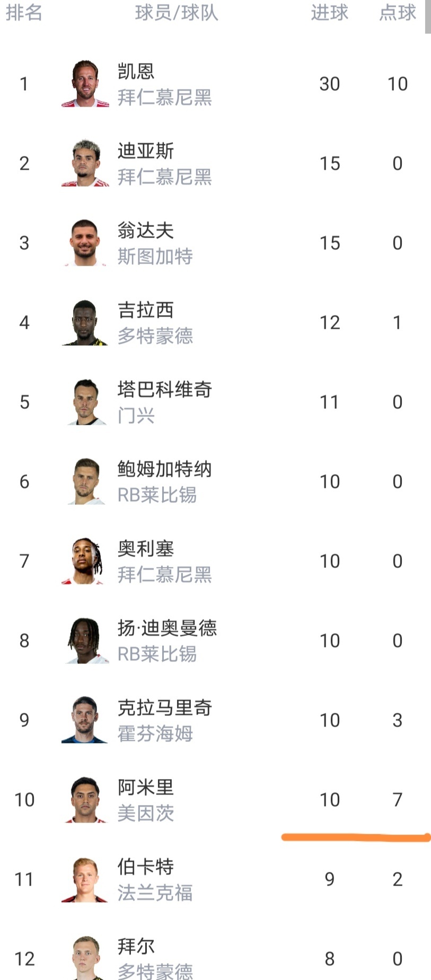The width and height of the screenshot is (431, 980).
Task: Select the 球员/球队 column header
Action: (x=177, y=13)
